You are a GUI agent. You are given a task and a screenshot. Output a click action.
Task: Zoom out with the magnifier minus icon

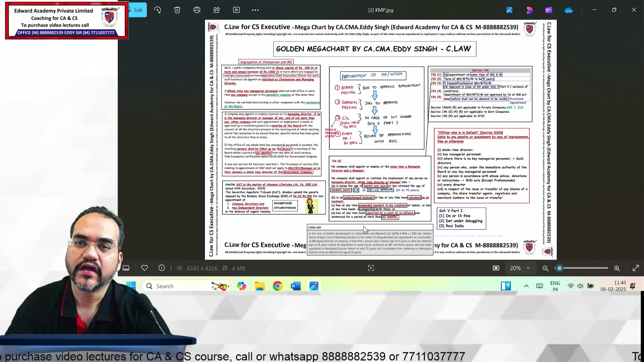point(545,268)
